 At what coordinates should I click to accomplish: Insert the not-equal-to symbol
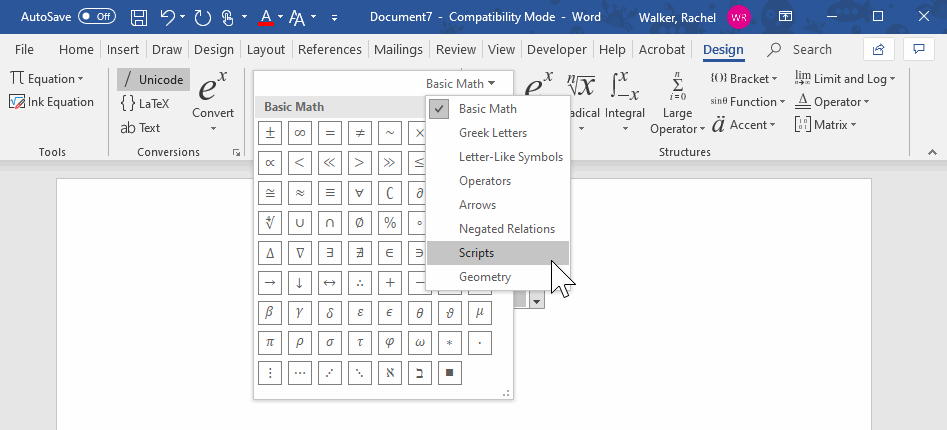pyautogui.click(x=360, y=133)
